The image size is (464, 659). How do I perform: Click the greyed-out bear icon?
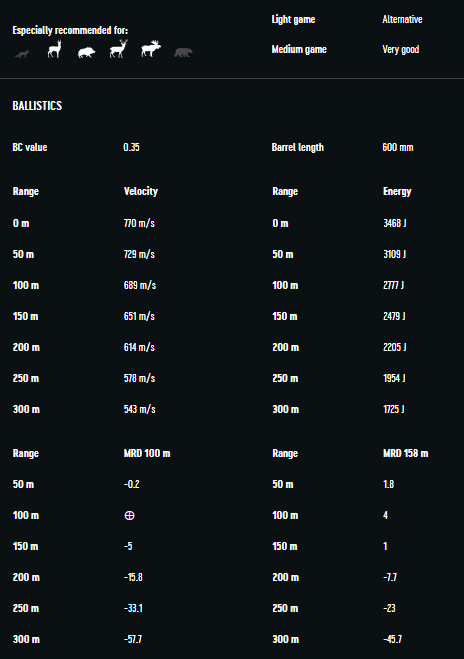pos(183,52)
